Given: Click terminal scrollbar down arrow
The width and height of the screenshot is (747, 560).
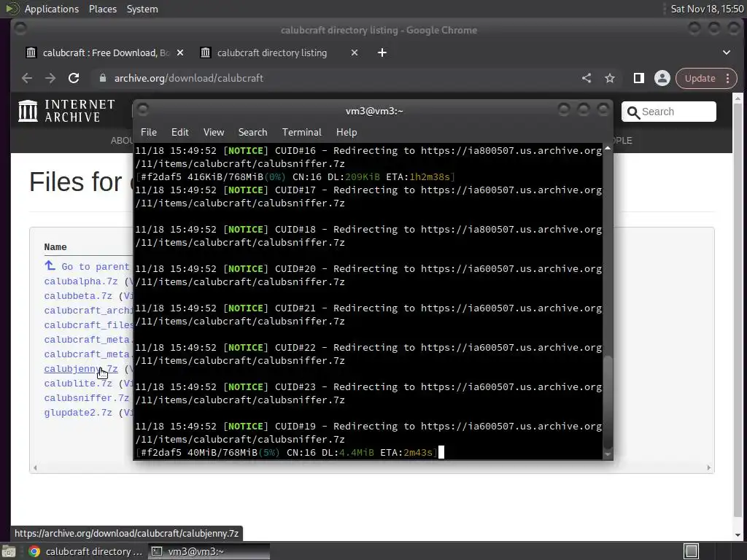Looking at the screenshot, I should pos(608,455).
